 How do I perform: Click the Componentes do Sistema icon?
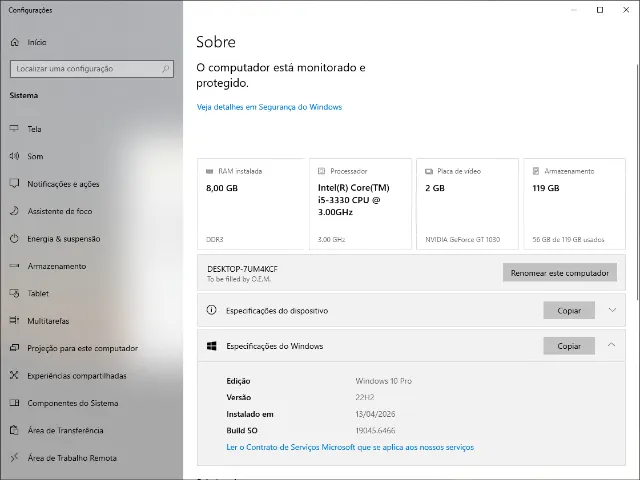(x=14, y=403)
